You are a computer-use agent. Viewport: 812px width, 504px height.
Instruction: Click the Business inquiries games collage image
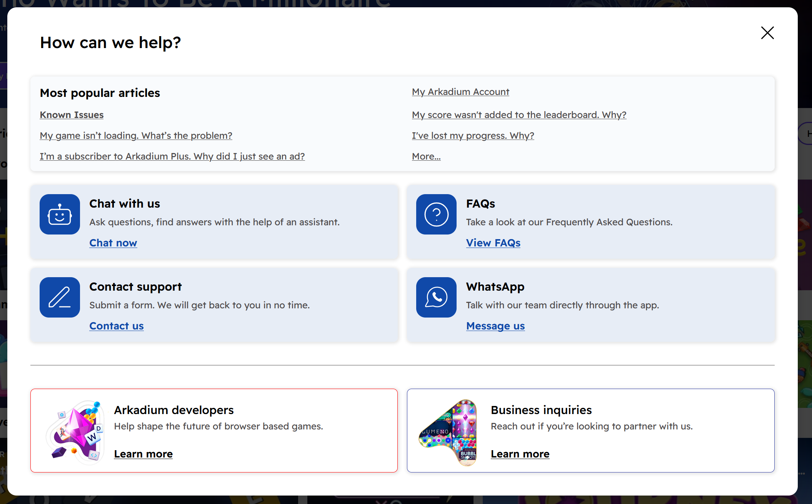(449, 432)
